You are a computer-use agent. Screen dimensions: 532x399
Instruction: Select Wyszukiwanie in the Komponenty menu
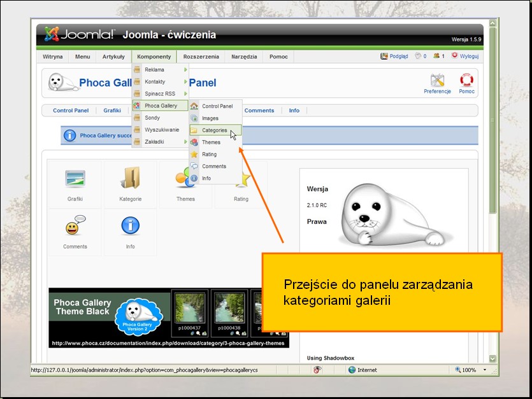point(160,129)
